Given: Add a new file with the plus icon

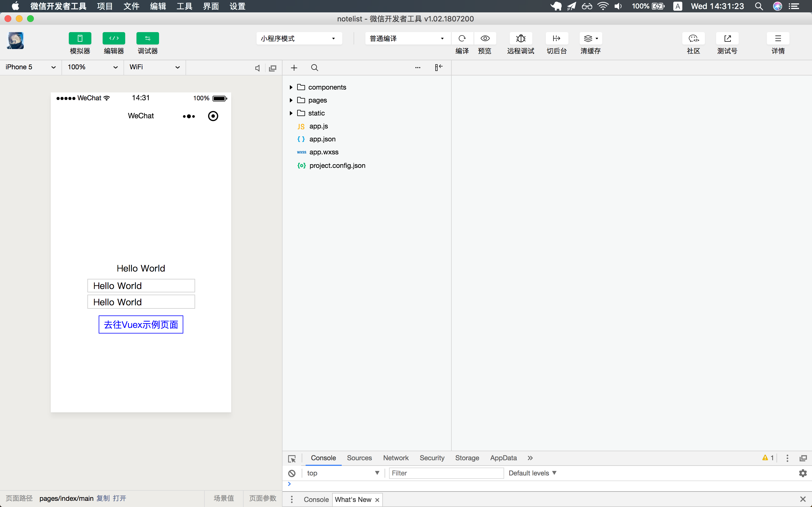Looking at the screenshot, I should click(294, 68).
